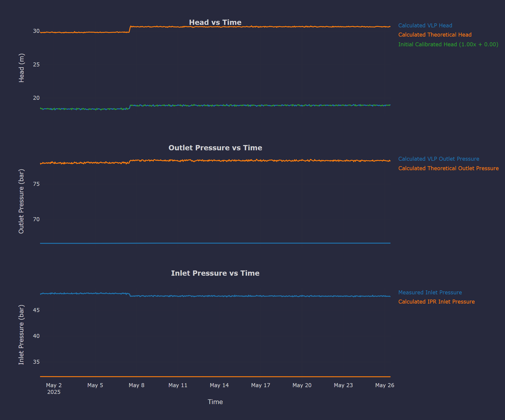This screenshot has height=420, width=505.
Task: Toggle Calculated VLP Outlet Pressure legend item
Action: click(x=438, y=159)
